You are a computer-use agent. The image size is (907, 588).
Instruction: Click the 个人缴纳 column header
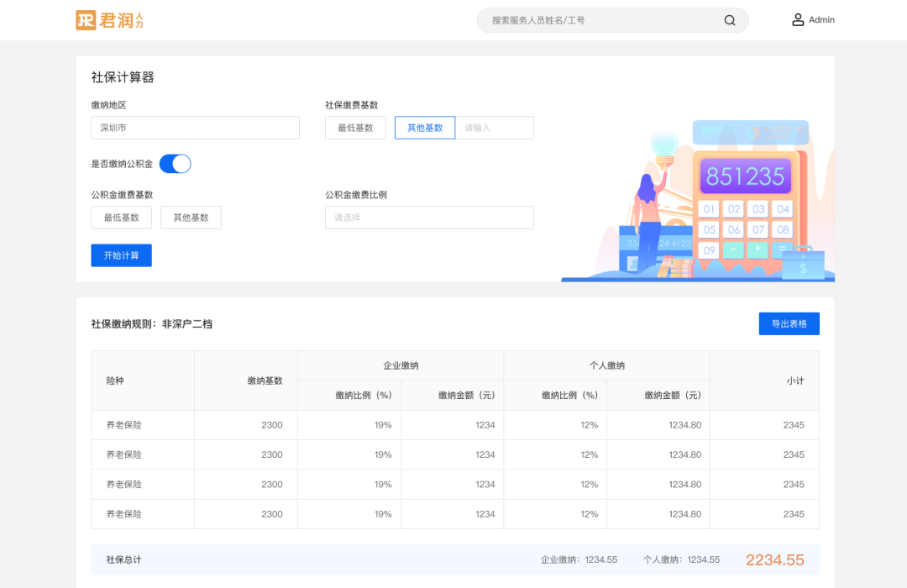[606, 365]
